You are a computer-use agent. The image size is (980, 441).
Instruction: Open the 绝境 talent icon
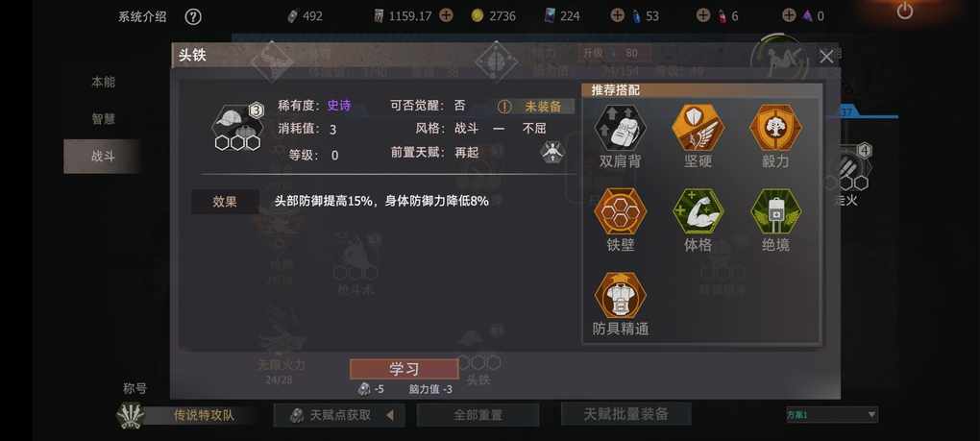coord(775,211)
